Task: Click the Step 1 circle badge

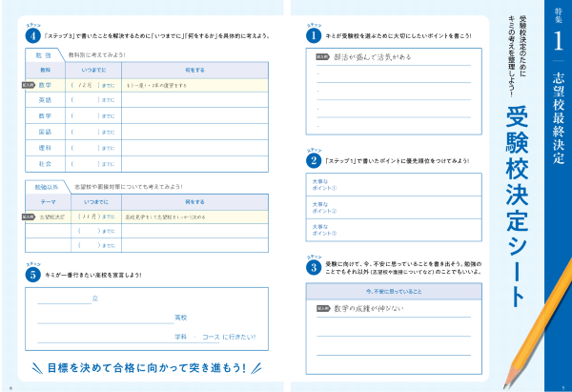Action: point(313,35)
